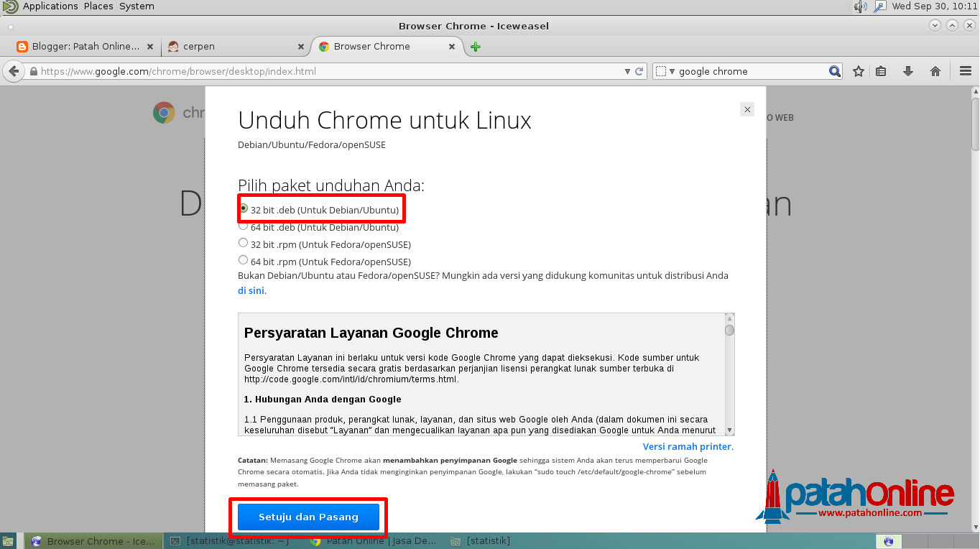Start a search with the magnifier icon

tap(833, 70)
